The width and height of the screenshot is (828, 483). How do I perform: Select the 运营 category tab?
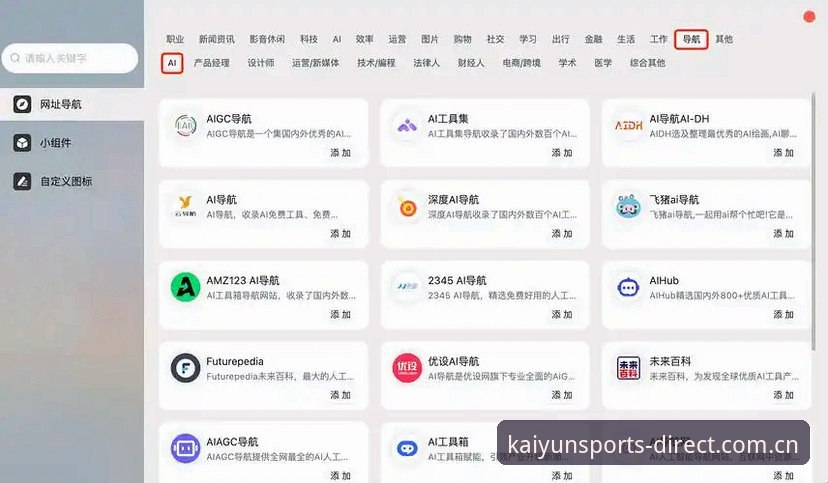[397, 39]
